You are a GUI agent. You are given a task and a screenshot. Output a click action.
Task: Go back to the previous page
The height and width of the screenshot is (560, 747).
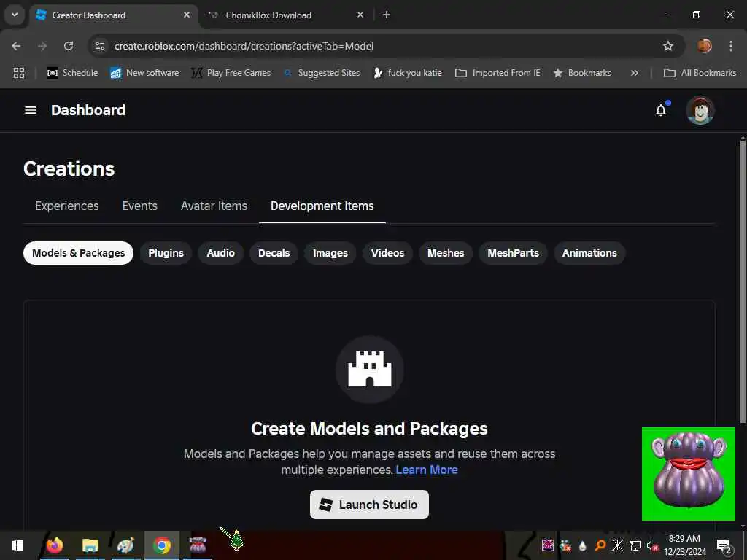click(16, 46)
